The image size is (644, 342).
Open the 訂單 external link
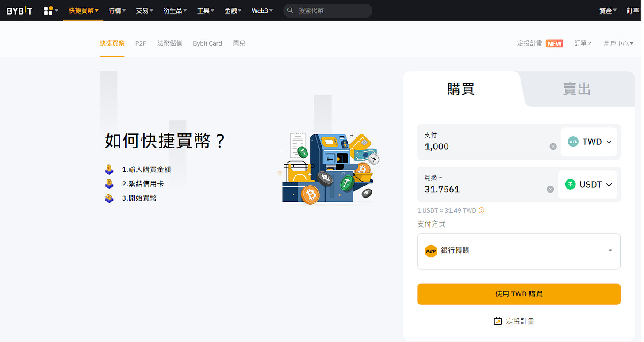(x=583, y=43)
